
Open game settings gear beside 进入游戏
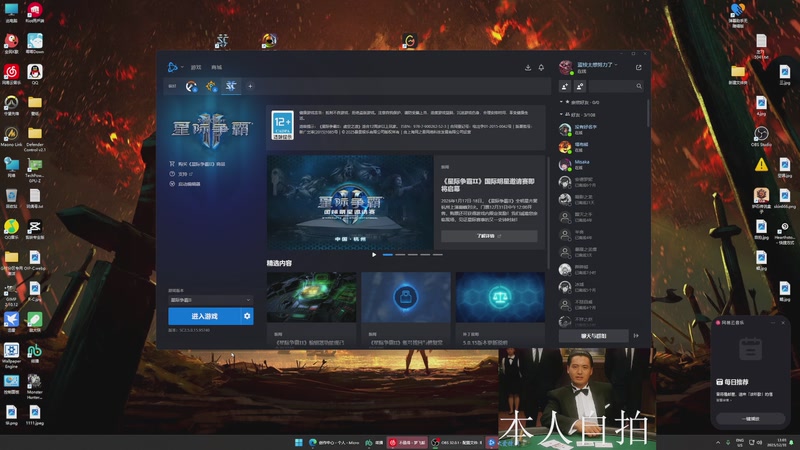tap(247, 316)
